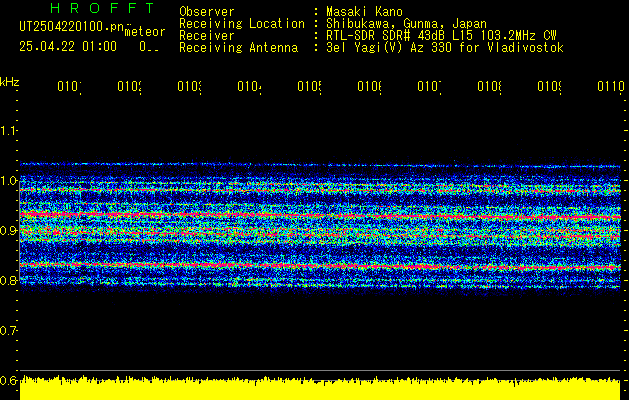
Task: Click the 0110 time marker
Action: pyautogui.click(x=611, y=87)
